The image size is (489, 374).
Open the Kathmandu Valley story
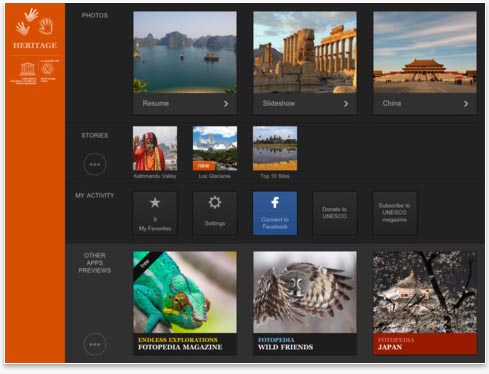(155, 148)
